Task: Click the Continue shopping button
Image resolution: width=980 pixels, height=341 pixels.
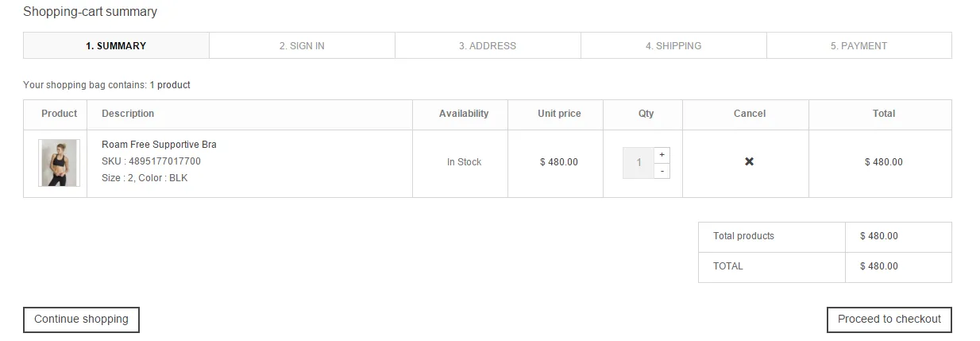Action: point(81,320)
